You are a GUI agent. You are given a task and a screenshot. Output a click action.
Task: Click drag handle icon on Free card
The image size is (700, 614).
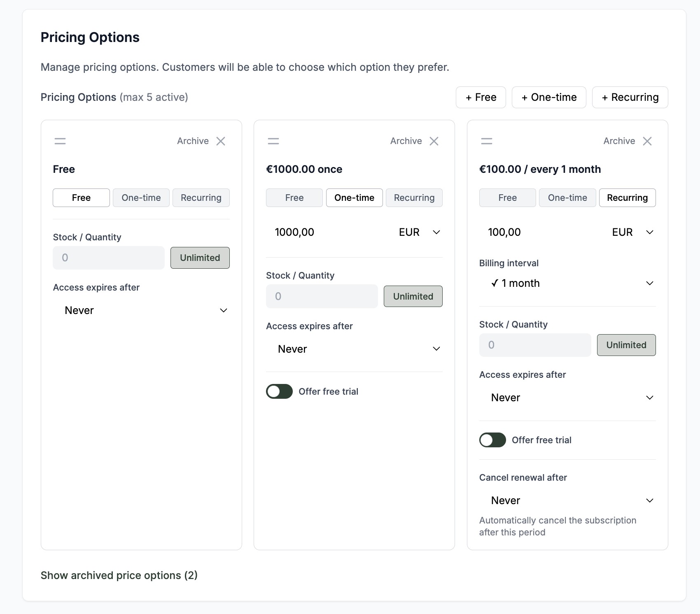pyautogui.click(x=60, y=141)
